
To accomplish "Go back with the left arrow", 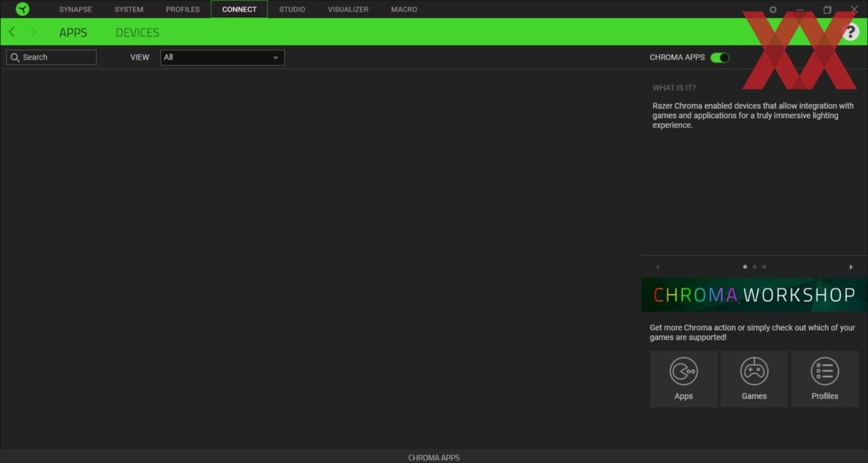I will coord(11,32).
